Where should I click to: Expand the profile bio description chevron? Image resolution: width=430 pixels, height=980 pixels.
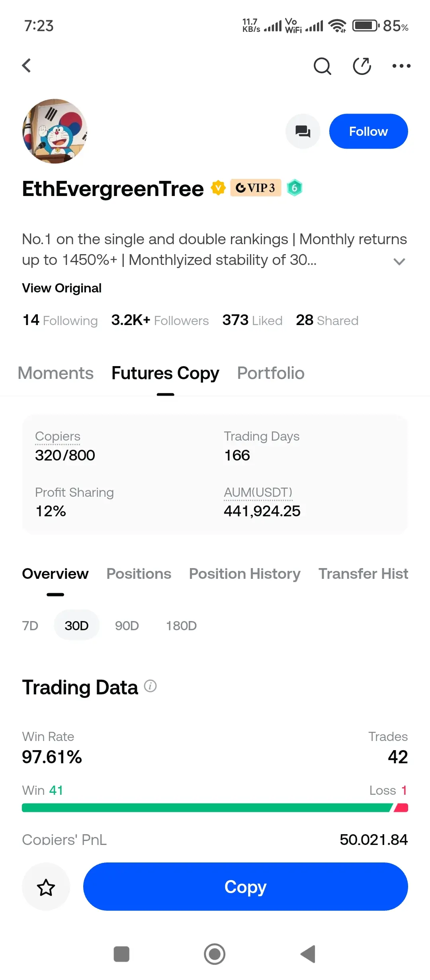click(x=399, y=261)
